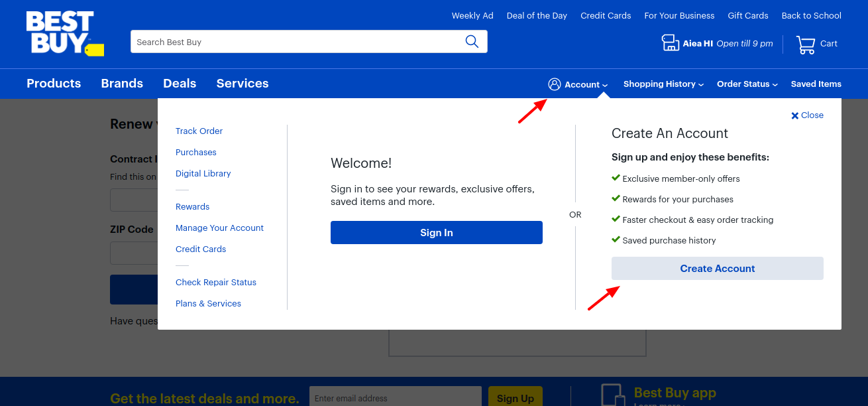Open the Services menu
This screenshot has width=868, height=406.
click(x=243, y=84)
